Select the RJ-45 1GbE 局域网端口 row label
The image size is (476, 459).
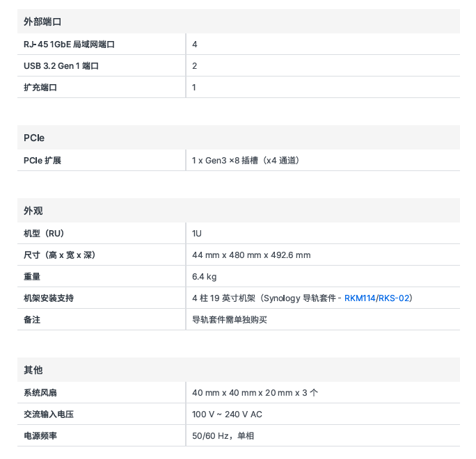(69, 44)
